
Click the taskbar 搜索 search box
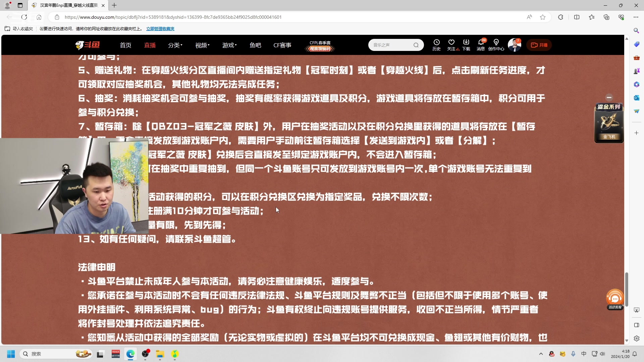(x=56, y=354)
